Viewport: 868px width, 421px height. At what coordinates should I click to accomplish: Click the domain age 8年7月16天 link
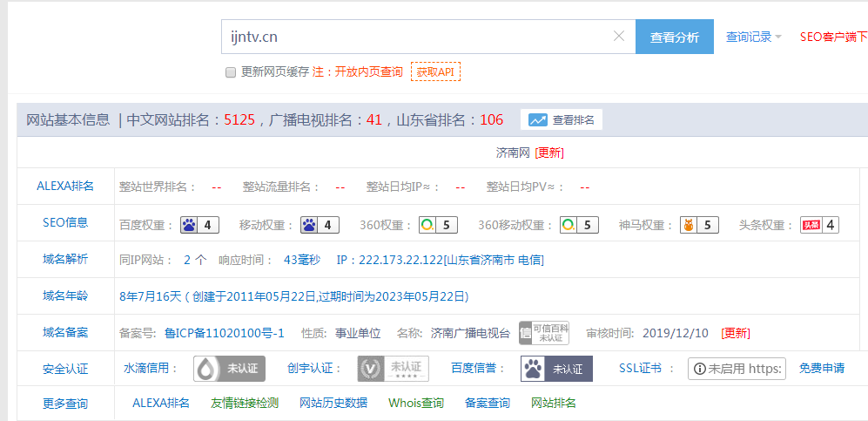tap(150, 297)
